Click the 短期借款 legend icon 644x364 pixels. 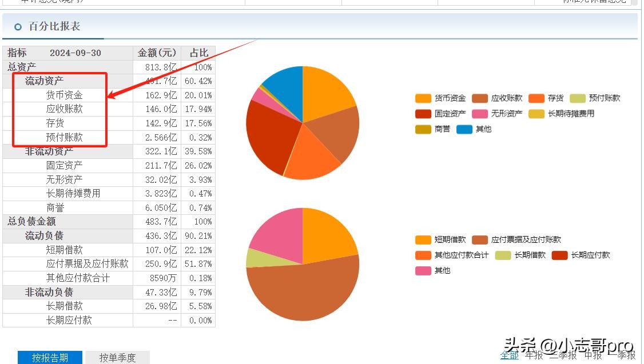(x=423, y=240)
